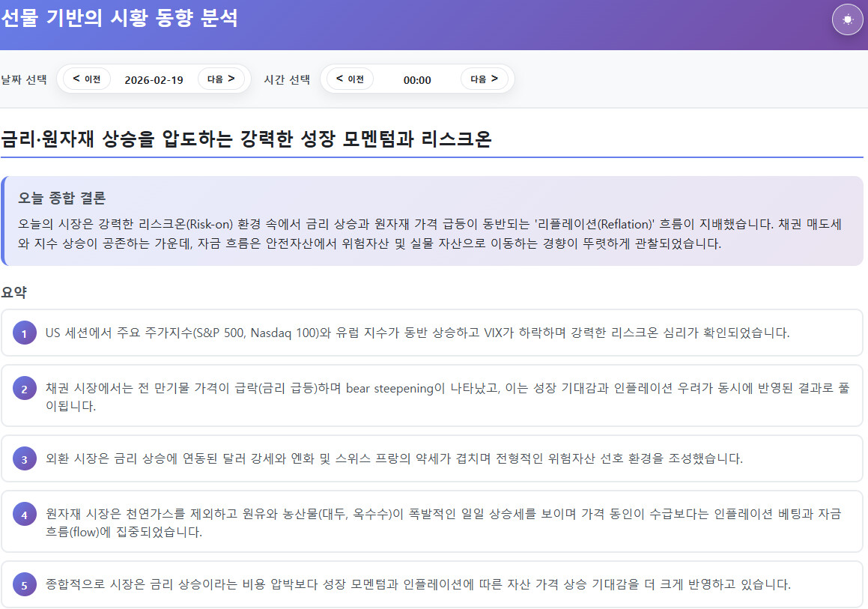Click the 오늘 종합 결론 heading
This screenshot has width=868, height=609.
pyautogui.click(x=61, y=198)
